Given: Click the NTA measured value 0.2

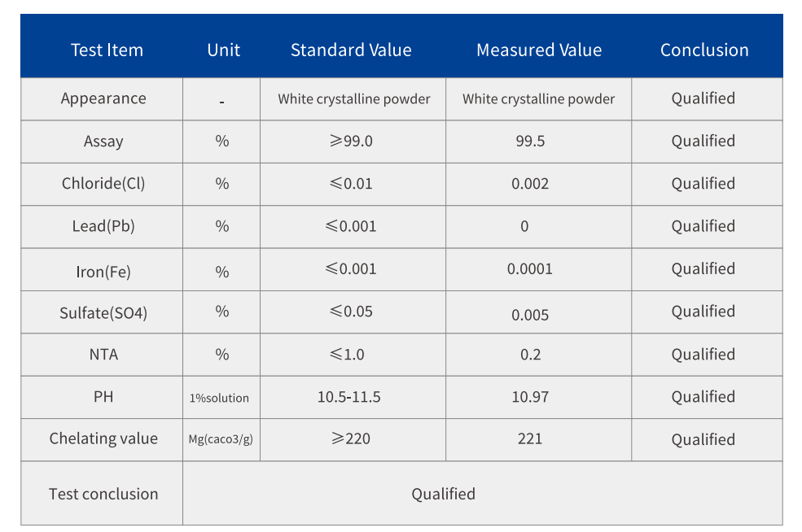Looking at the screenshot, I should pos(530,355).
